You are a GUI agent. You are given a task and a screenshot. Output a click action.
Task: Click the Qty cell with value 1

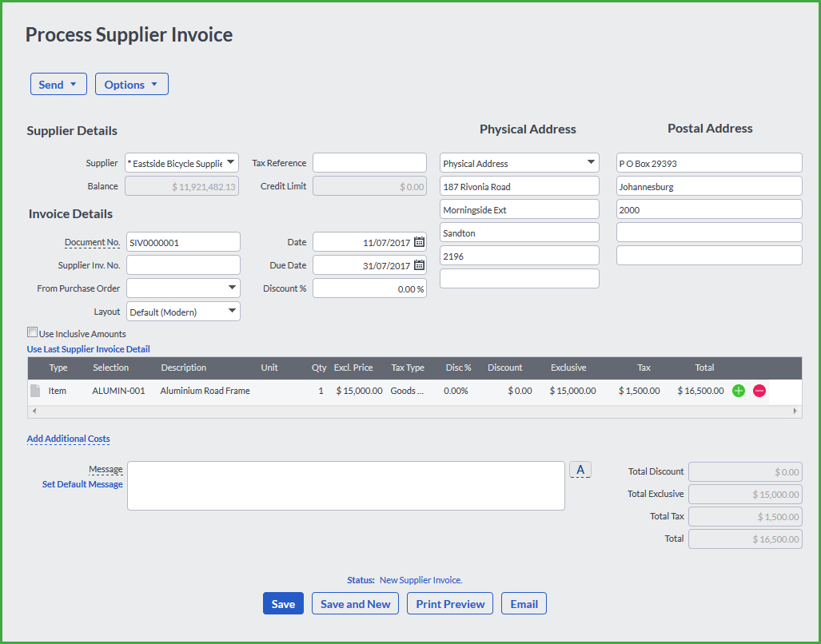coord(321,390)
